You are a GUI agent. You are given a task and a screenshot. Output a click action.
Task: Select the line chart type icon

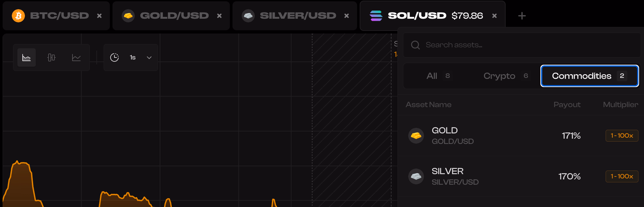pyautogui.click(x=76, y=57)
